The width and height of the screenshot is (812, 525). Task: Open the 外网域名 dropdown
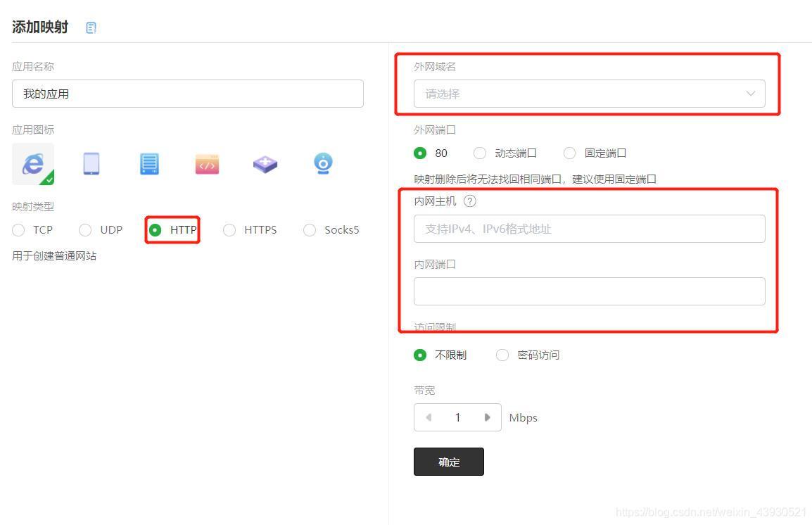tap(590, 94)
